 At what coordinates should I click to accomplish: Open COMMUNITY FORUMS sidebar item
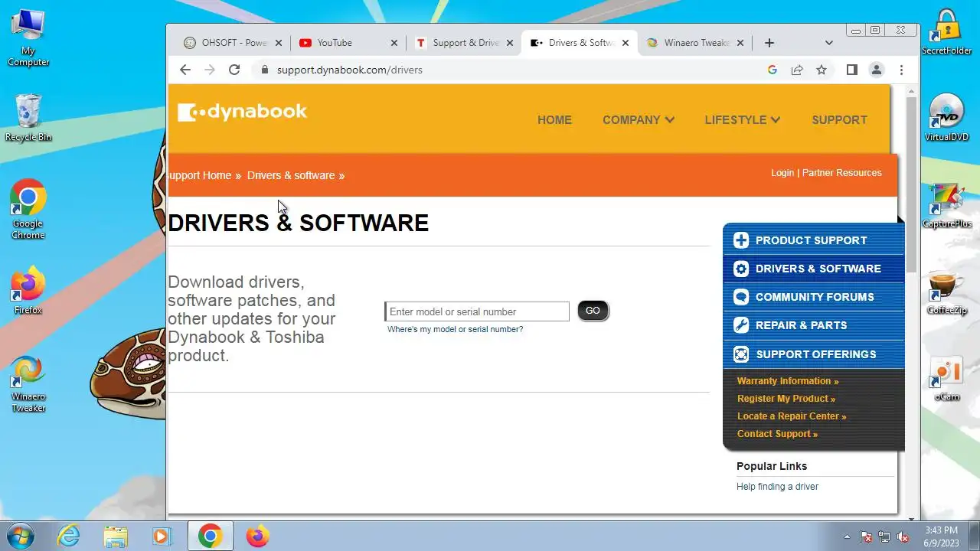pyautogui.click(x=813, y=297)
